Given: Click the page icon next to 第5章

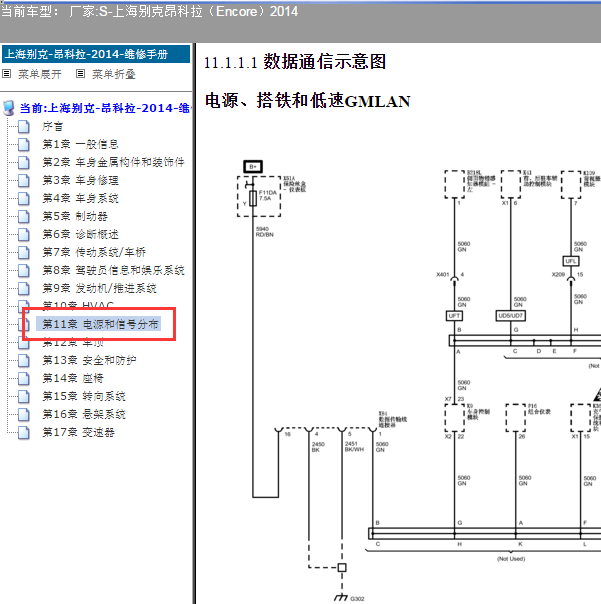Looking at the screenshot, I should [x=24, y=216].
